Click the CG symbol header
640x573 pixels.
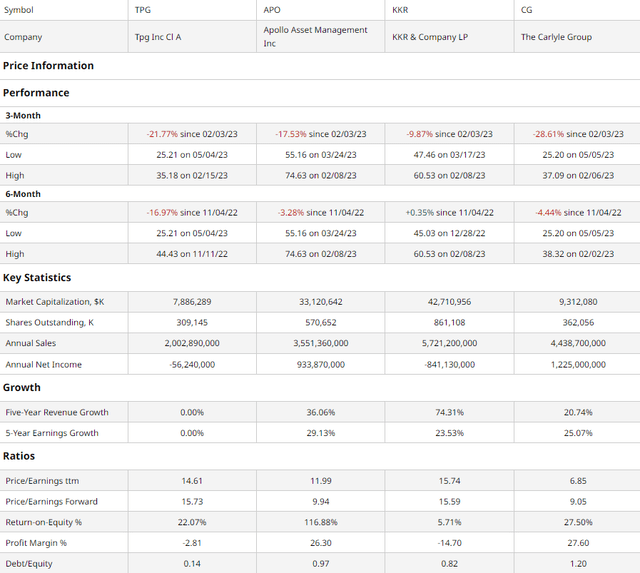point(527,10)
